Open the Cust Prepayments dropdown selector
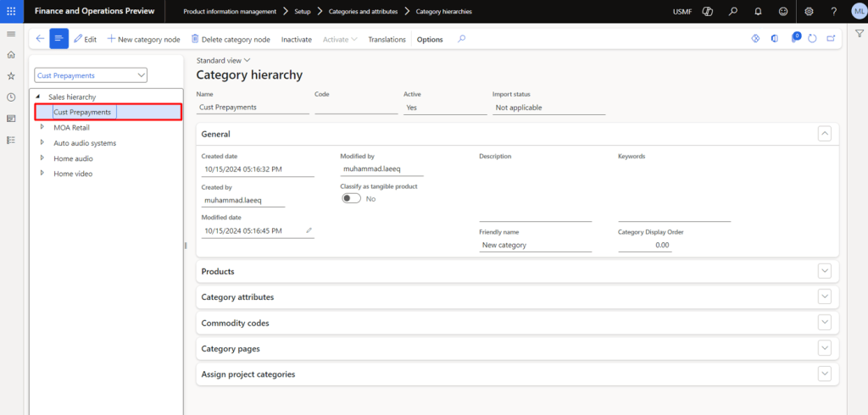The image size is (868, 415). click(x=92, y=75)
